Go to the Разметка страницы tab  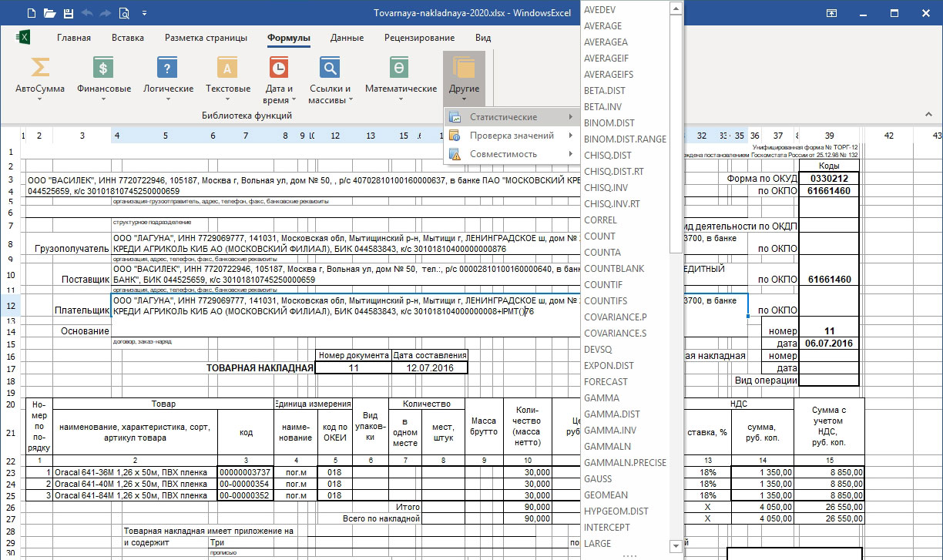[206, 38]
